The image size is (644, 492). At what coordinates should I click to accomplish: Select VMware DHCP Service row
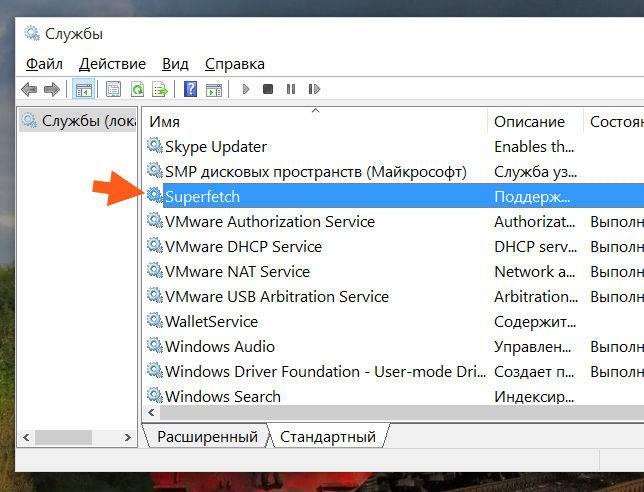(395, 247)
